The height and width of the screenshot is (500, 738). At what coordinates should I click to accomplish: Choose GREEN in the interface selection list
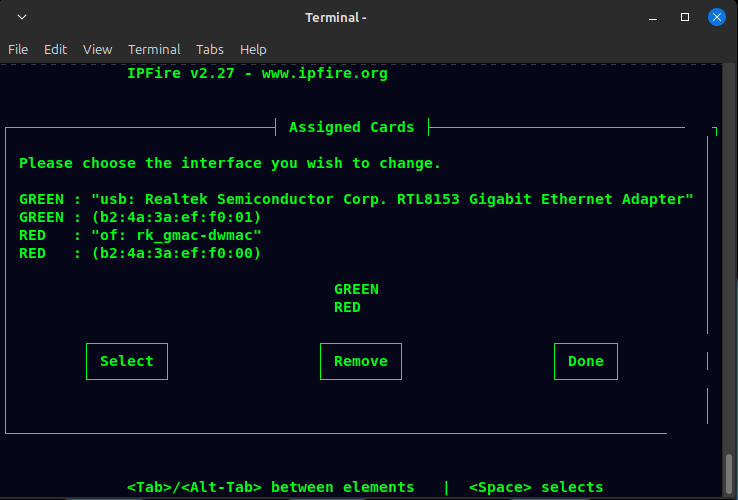tap(356, 289)
